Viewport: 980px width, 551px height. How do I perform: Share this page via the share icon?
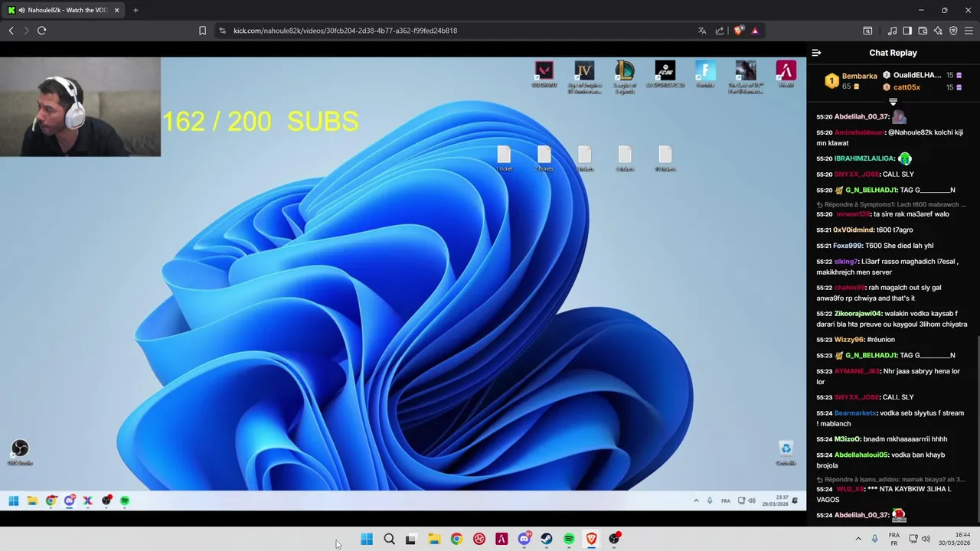(x=720, y=31)
